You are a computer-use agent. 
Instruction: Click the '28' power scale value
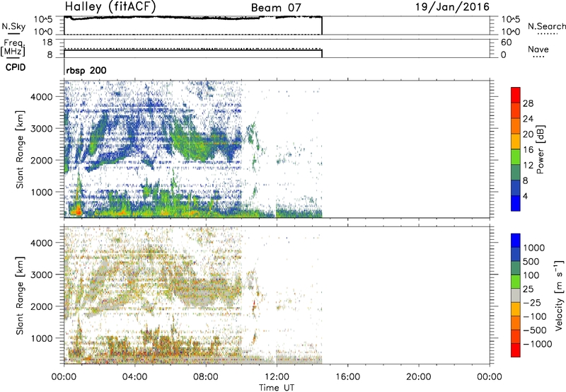coord(528,103)
